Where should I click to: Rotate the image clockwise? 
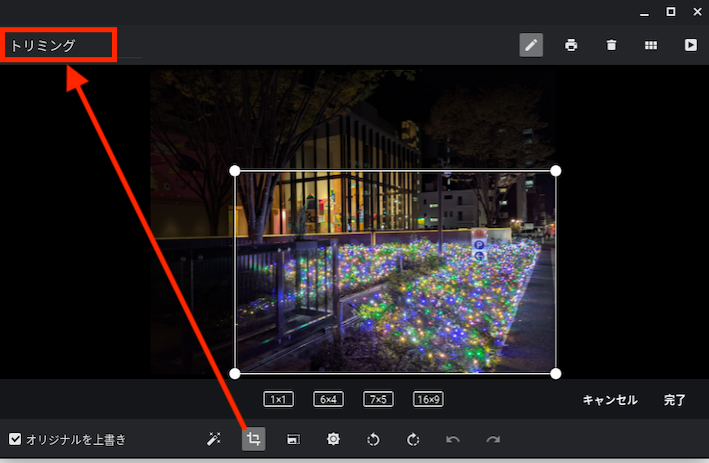413,439
